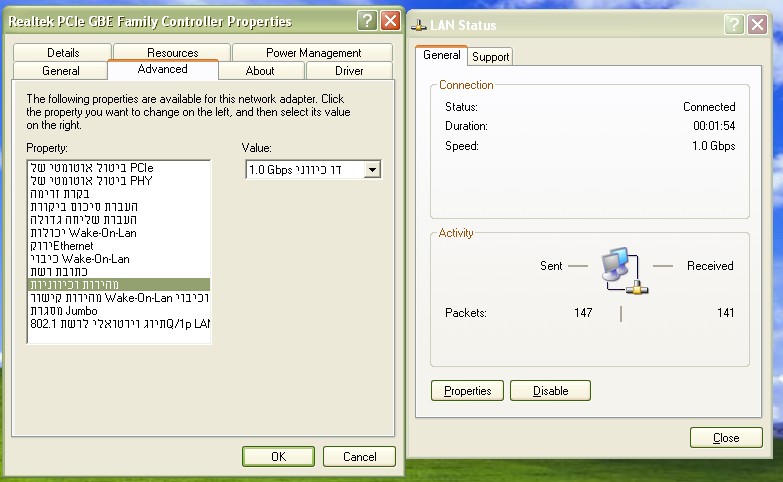Click the 1.0 Gbps value combo box
783x482 pixels.
305,170
